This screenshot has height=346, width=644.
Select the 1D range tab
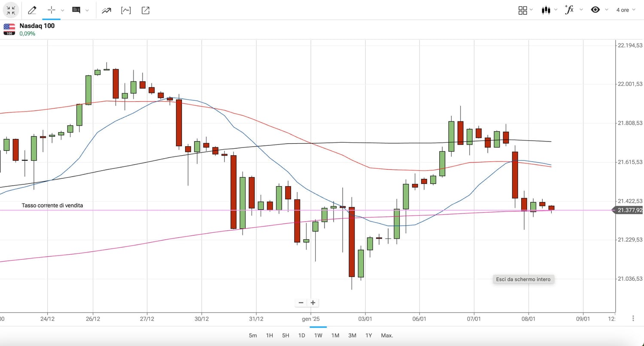pos(302,335)
